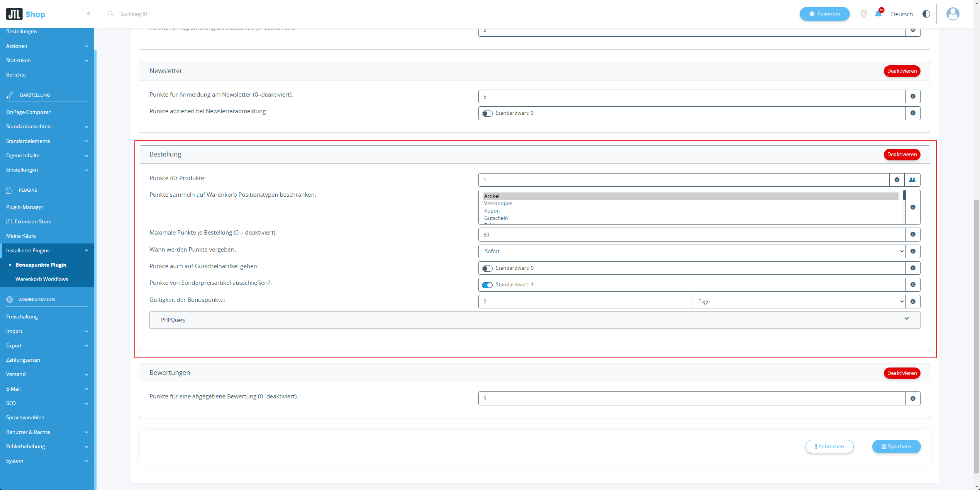
Task: Show info for Punkte auf Gutscheinartikel
Action: (x=913, y=268)
